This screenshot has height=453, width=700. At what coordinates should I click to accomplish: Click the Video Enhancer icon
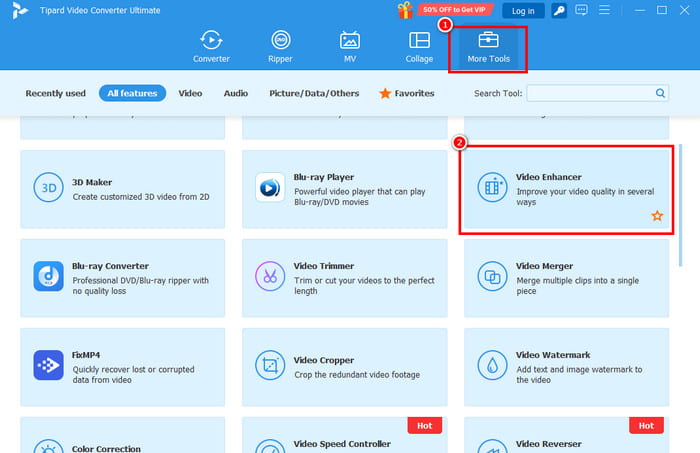tap(492, 187)
